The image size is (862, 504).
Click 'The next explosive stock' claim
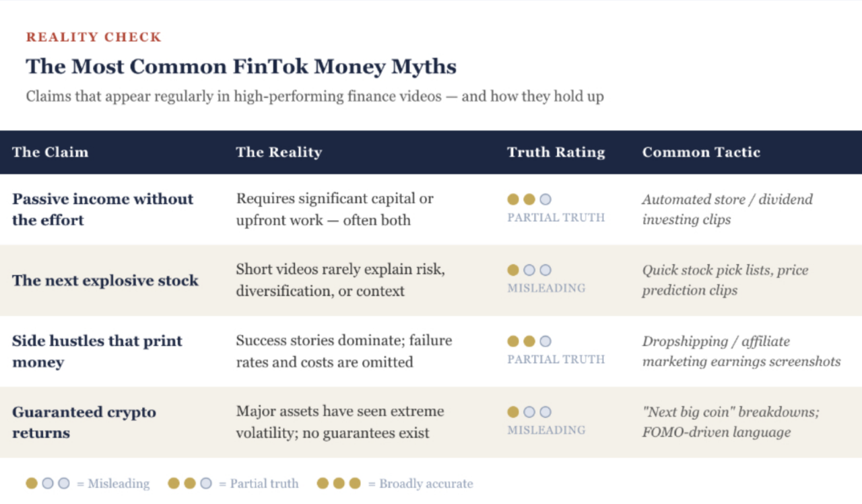click(x=105, y=280)
